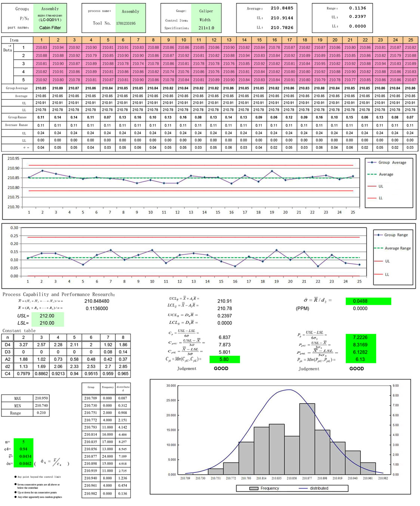Screen dimensions: 420x506
Task: Click the green sigma-hat cell "0.0488"
Action: point(368,301)
